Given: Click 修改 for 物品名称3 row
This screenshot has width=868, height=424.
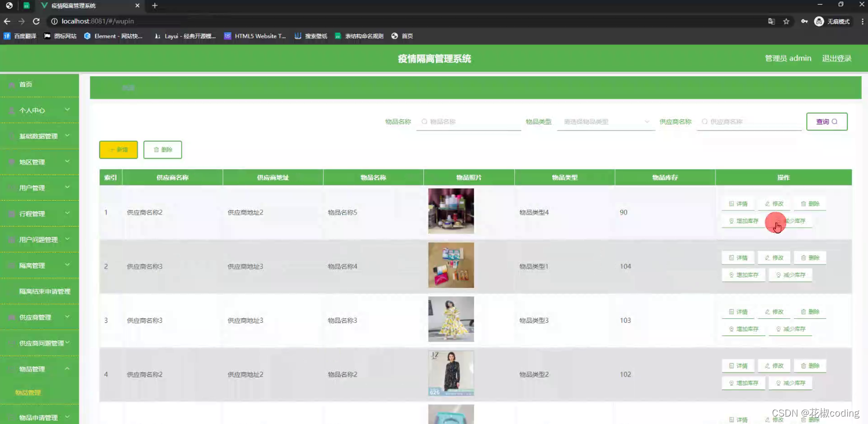Looking at the screenshot, I should [x=774, y=312].
